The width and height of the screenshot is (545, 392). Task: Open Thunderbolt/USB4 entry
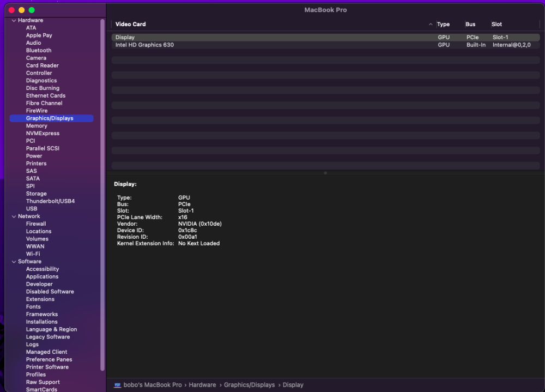pyautogui.click(x=50, y=201)
